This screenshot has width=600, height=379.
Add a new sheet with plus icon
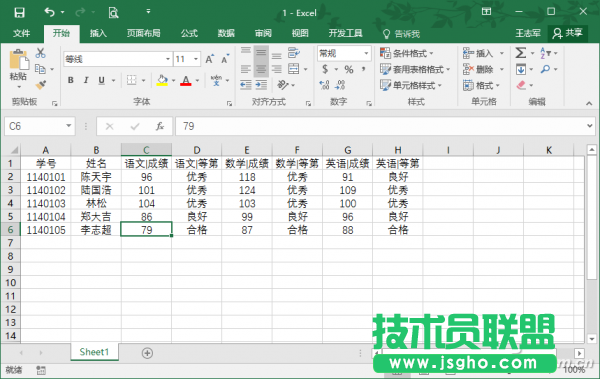[x=147, y=353]
